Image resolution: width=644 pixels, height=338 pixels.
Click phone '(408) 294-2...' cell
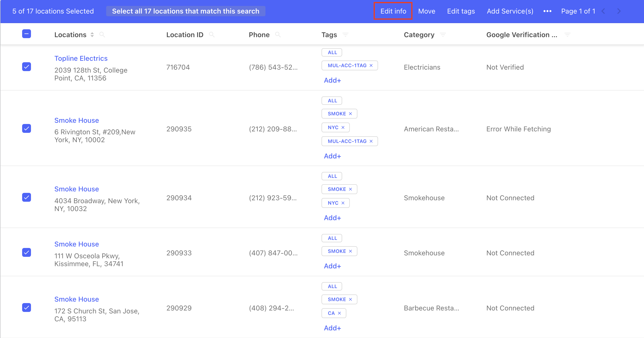pyautogui.click(x=271, y=308)
